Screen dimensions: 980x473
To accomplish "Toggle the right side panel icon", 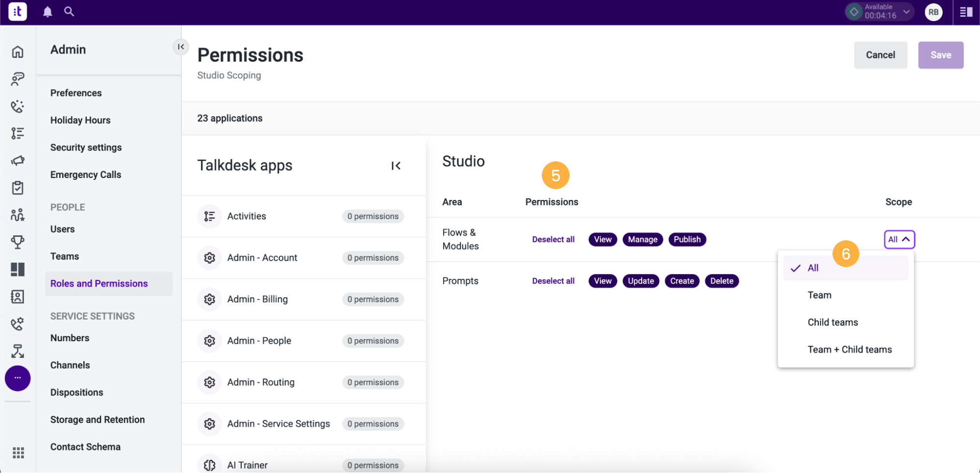I will point(966,12).
